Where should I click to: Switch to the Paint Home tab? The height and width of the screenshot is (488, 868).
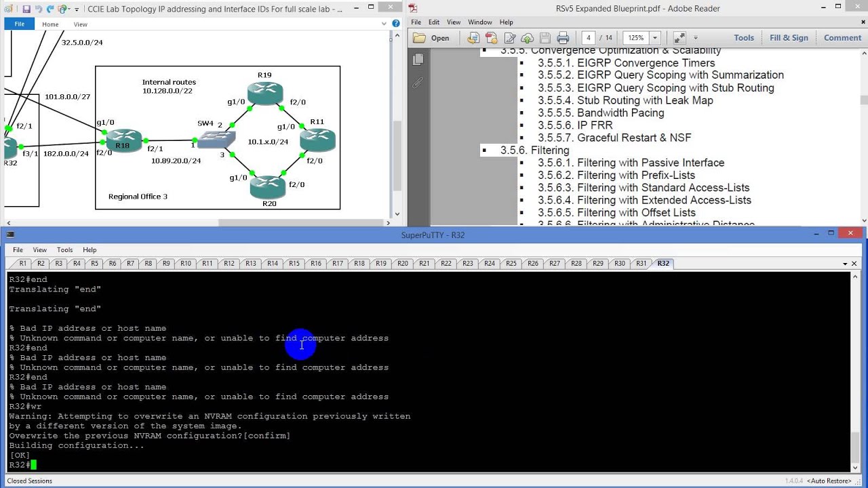click(50, 24)
